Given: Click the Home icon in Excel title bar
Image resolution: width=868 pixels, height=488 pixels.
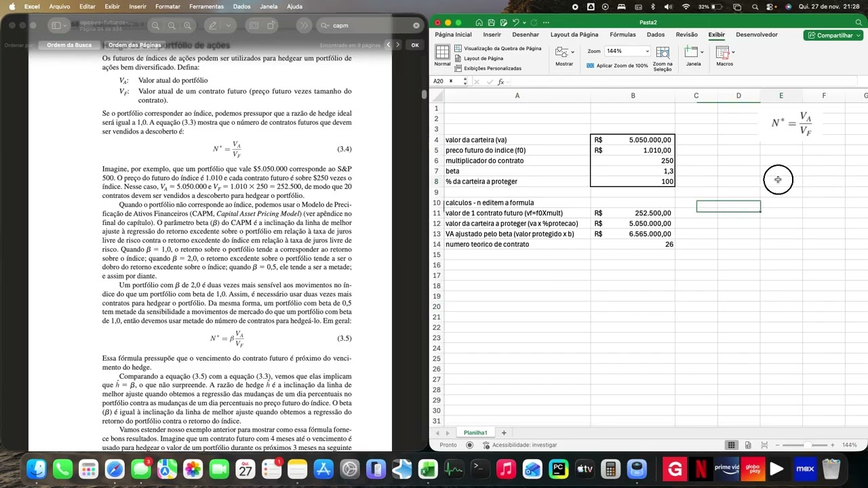Looking at the screenshot, I should pyautogui.click(x=479, y=22).
